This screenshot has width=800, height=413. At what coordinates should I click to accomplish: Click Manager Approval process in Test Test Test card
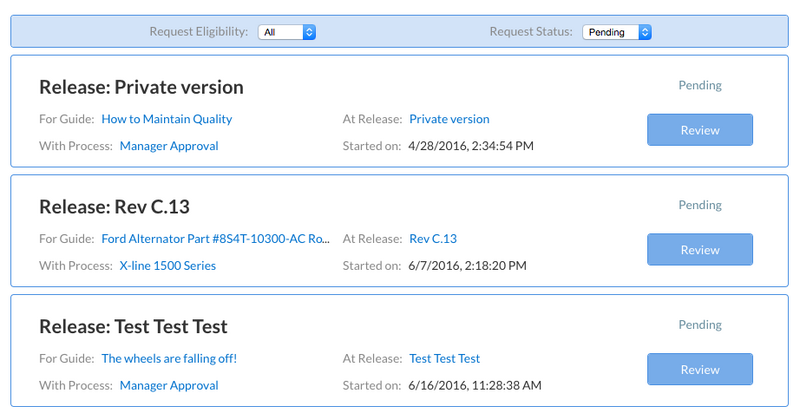click(169, 386)
